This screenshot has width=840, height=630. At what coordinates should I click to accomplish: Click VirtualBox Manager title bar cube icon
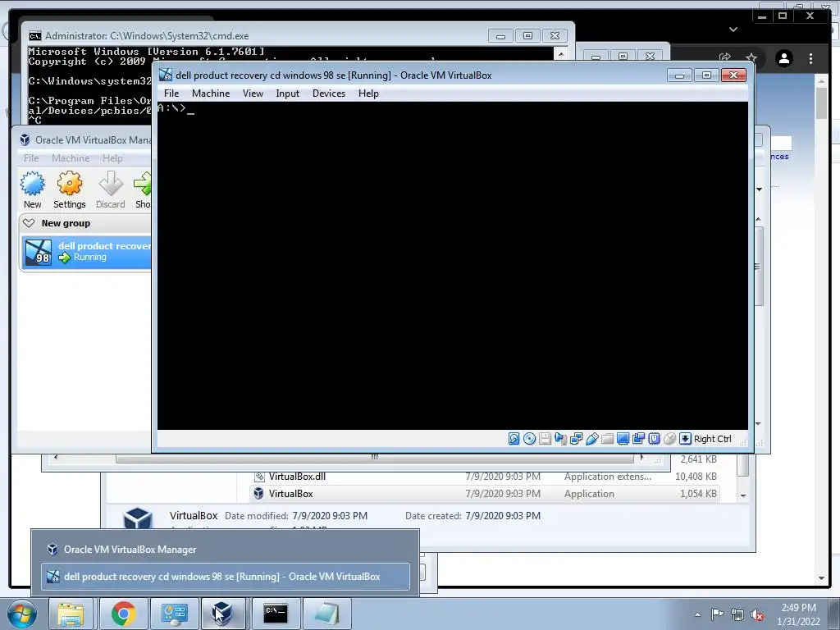(x=25, y=139)
